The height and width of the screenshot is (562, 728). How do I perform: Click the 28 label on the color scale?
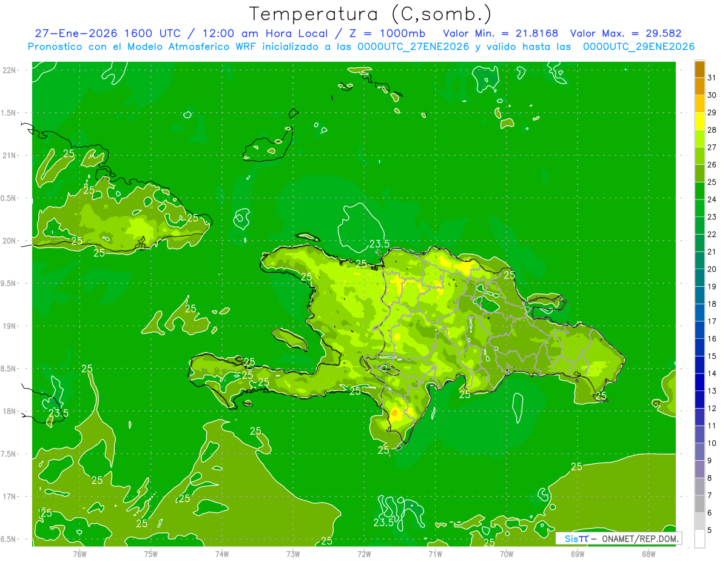point(712,130)
